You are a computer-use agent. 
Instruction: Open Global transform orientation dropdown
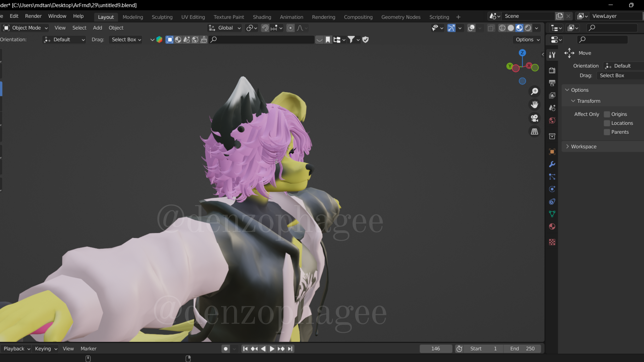click(x=225, y=28)
